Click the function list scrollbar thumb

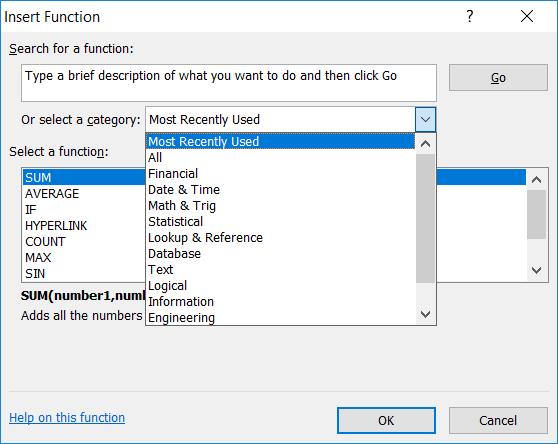[536, 215]
